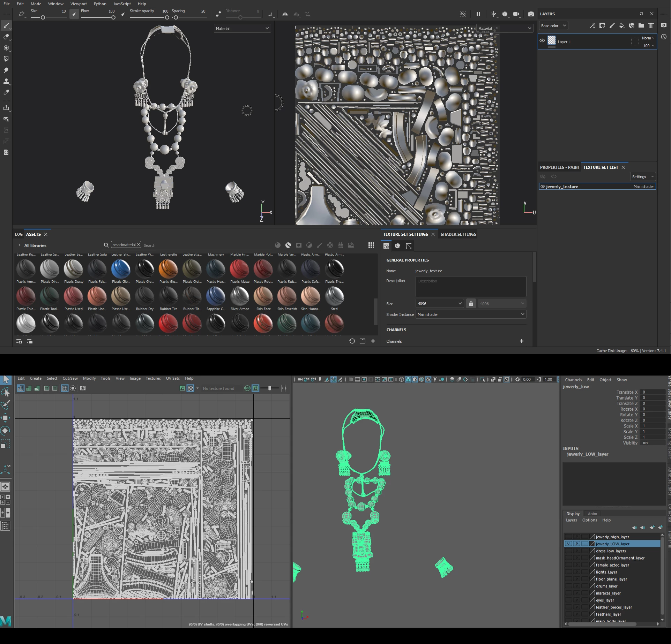Delete layer using trash icon

tap(651, 25)
